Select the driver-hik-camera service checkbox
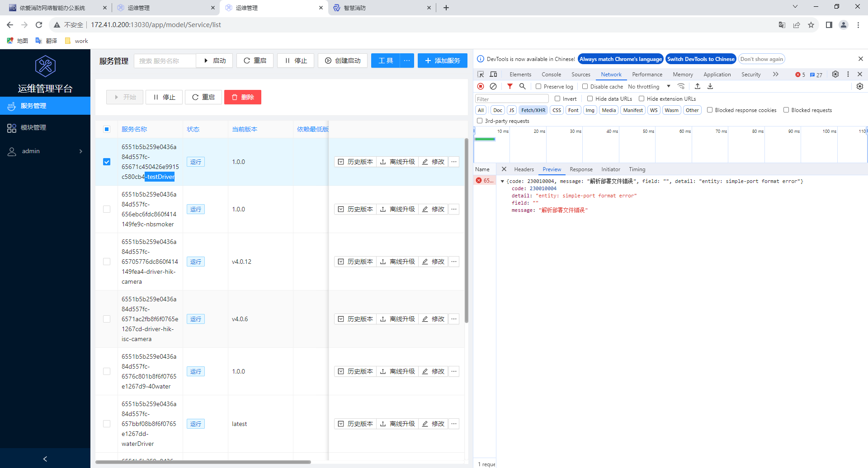Screen dimensions: 868x468 tap(107, 262)
